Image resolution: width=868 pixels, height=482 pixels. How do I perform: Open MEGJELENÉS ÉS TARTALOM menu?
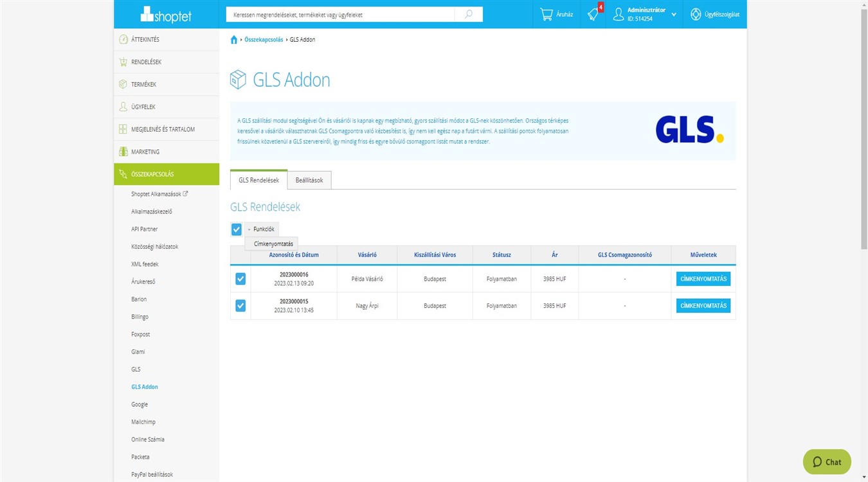pyautogui.click(x=167, y=129)
